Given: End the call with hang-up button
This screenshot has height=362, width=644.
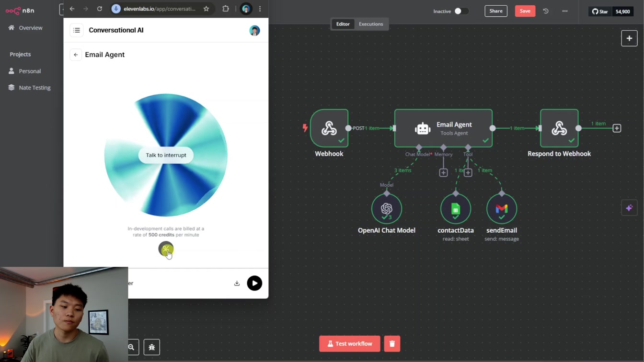Looking at the screenshot, I should point(166,249).
